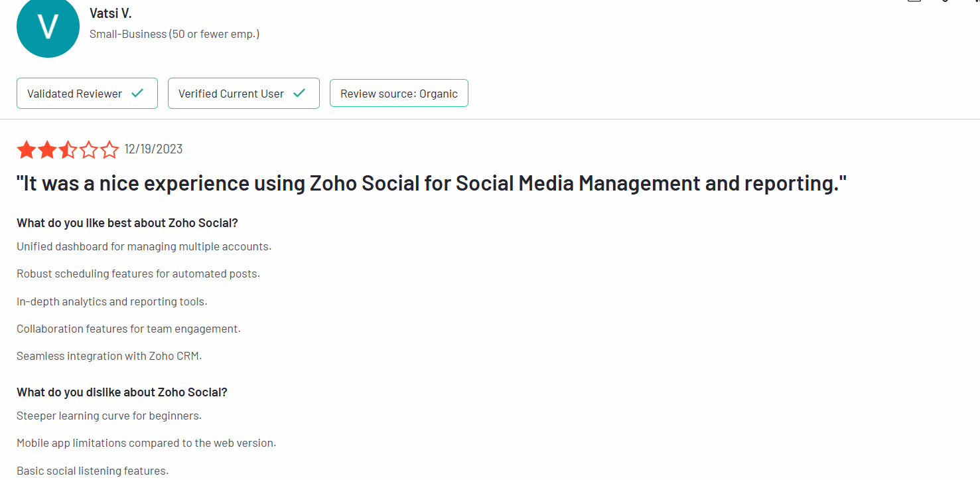Select line Robust scheduling features for automated posts
The height and width of the screenshot is (480, 980).
click(x=138, y=274)
